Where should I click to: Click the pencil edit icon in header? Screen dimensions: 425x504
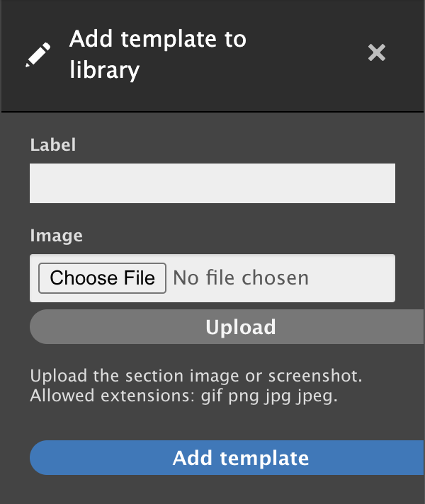click(38, 55)
